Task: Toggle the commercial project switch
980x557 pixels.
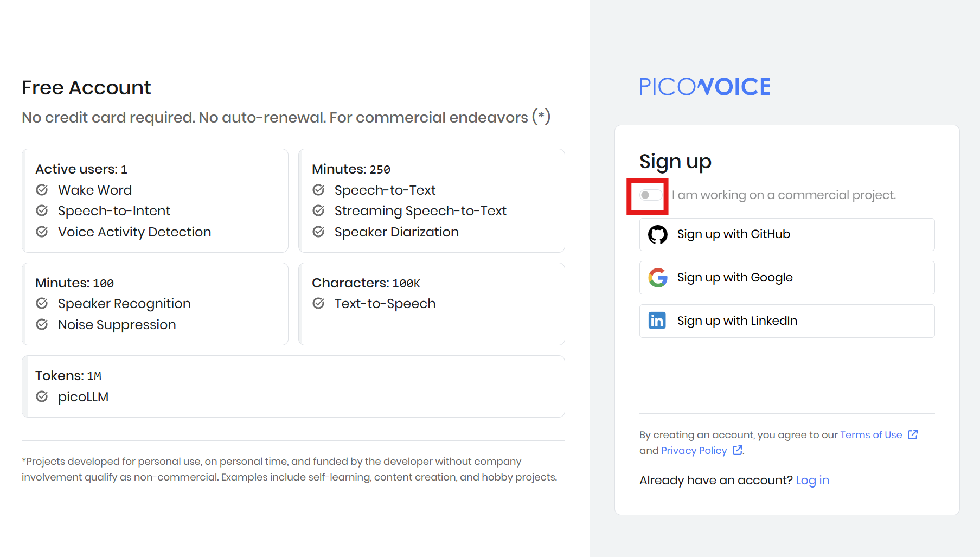Action: (650, 195)
